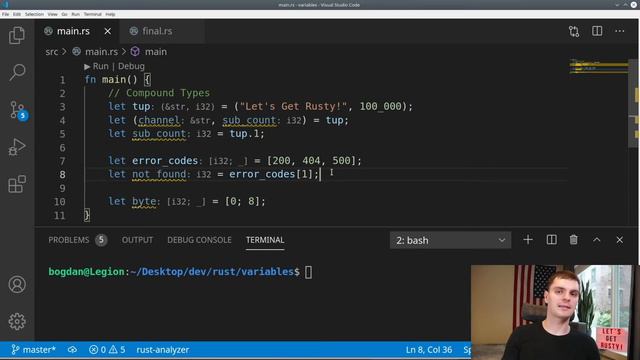Click the Open Changes icon in editor toolbar
Screen dimensions: 640x360
[574, 31]
